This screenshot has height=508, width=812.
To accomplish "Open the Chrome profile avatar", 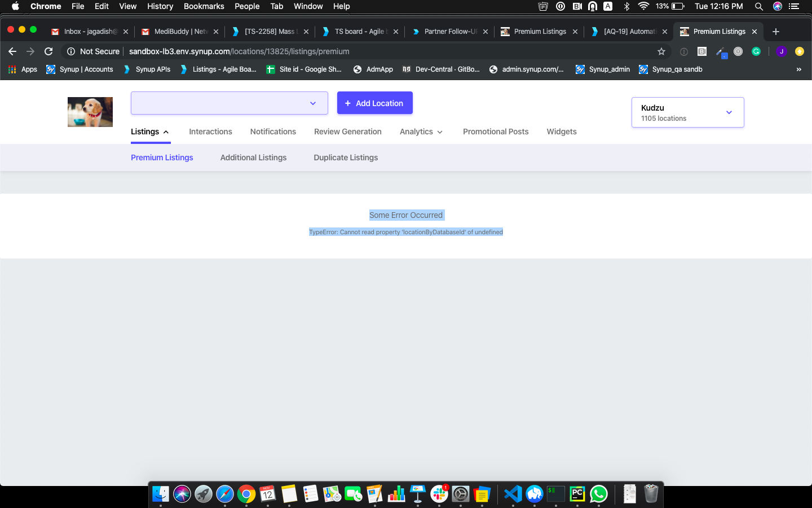I will pos(781,51).
